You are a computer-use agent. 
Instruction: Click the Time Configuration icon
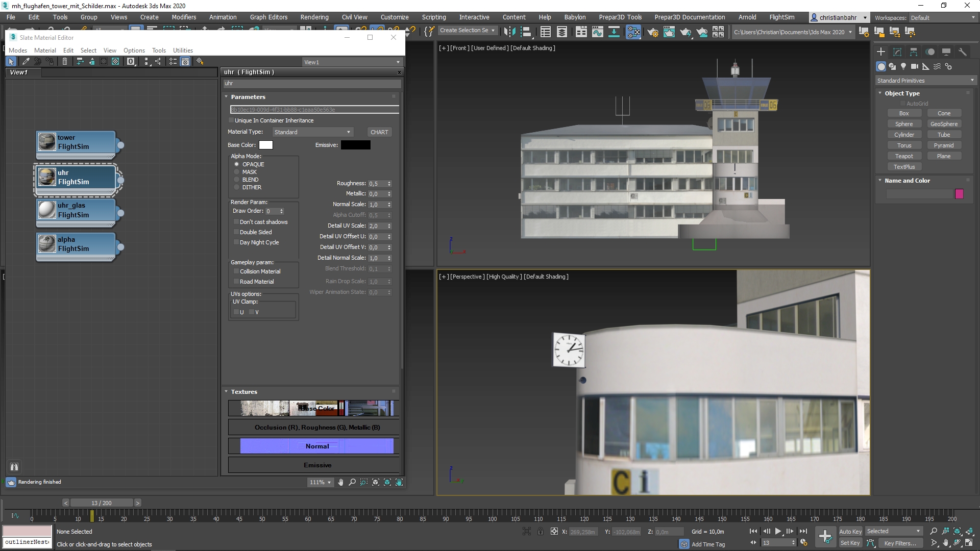804,542
